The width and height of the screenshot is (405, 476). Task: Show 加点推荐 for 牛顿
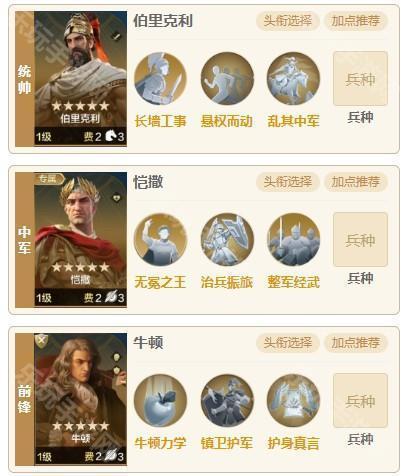[x=356, y=343]
